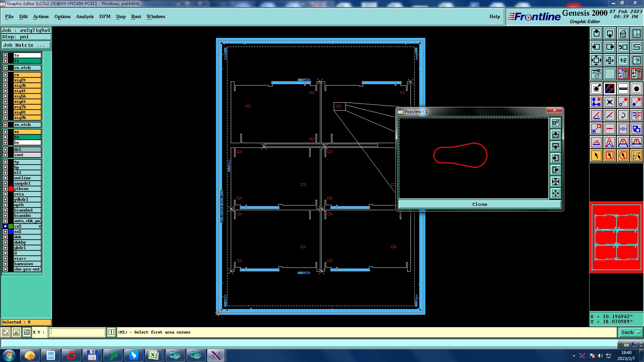Viewport: 644px width, 362px height.
Task: Open the Rout menu
Action: click(136, 16)
